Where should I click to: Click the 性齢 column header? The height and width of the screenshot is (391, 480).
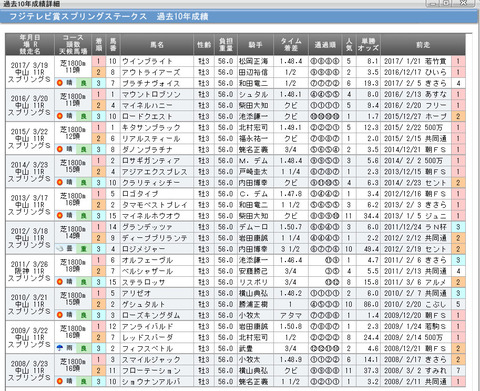click(x=204, y=45)
